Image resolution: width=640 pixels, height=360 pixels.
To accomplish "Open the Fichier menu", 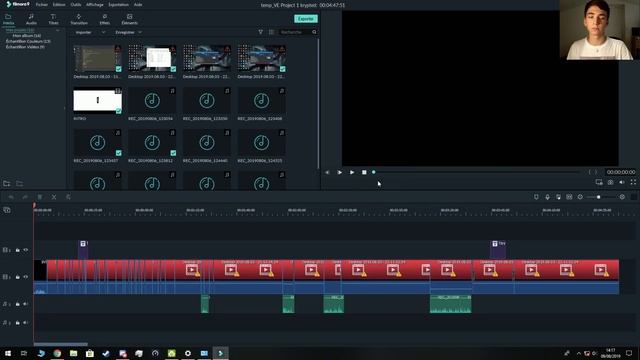I will coord(42,4).
